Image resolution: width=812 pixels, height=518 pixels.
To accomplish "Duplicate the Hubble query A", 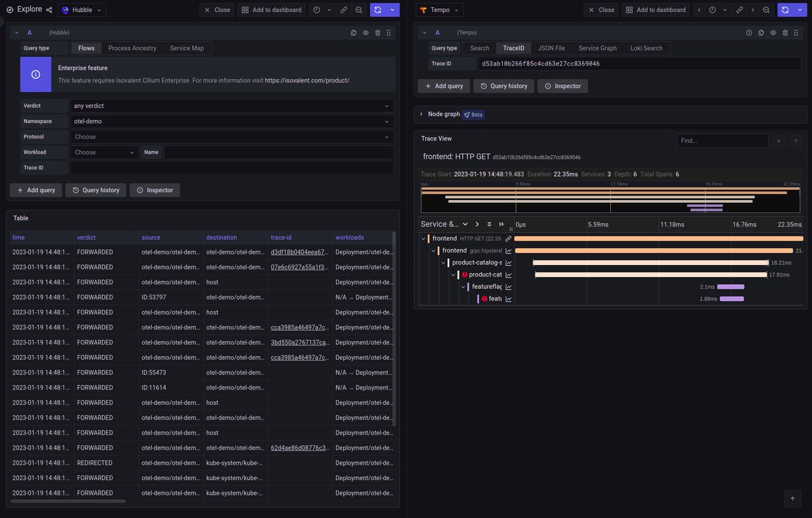I will click(353, 32).
